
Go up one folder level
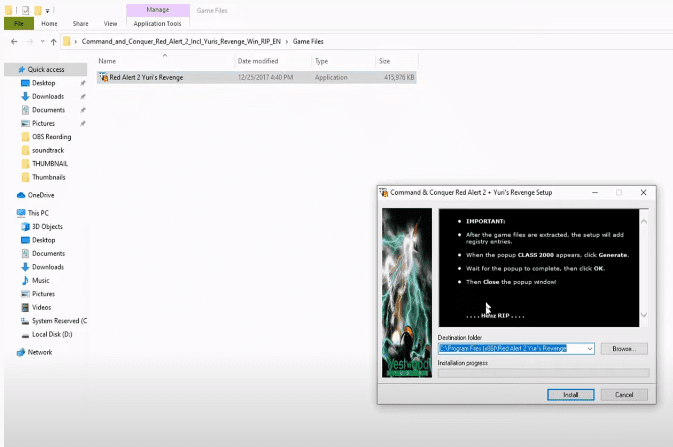(x=53, y=42)
